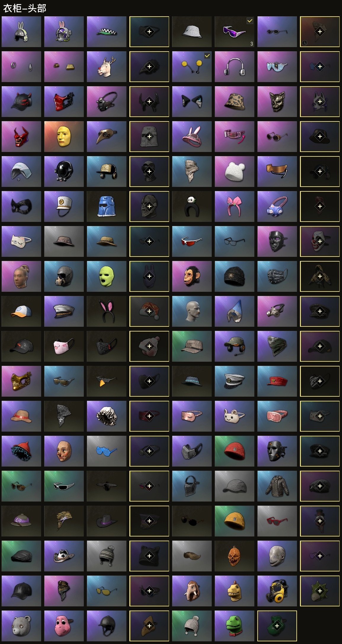Select the grey teddy bear head

coord(21,626)
